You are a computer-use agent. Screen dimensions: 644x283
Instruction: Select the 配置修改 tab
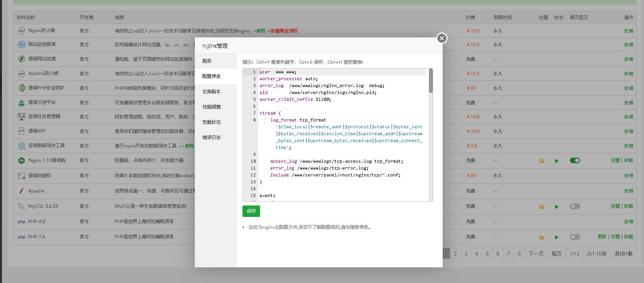tap(216, 76)
